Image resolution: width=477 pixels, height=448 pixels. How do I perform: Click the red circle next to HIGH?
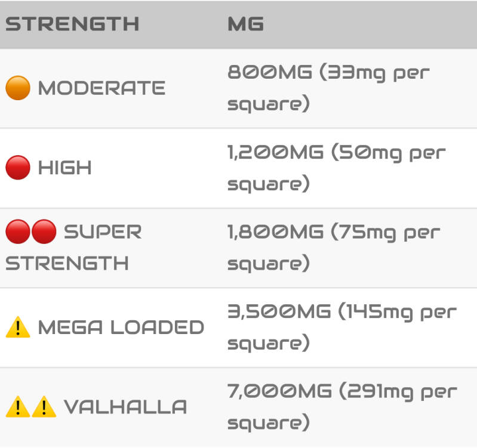pyautogui.click(x=18, y=168)
